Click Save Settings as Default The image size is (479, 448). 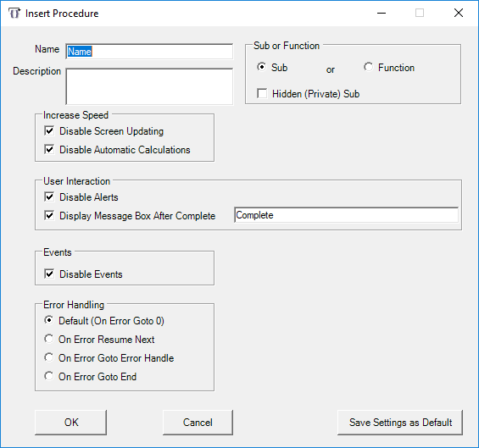tap(400, 423)
